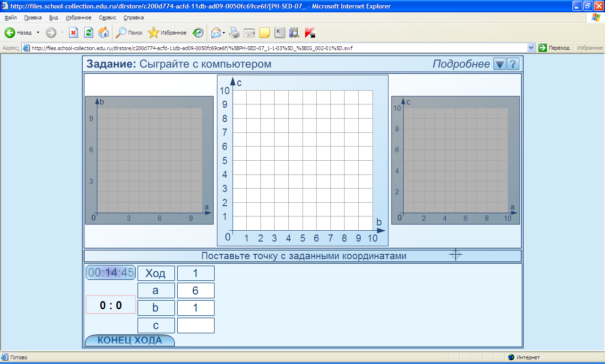The width and height of the screenshot is (605, 364).
Task: Click the КОНЕЦ ХОДА button
Action: coord(130,340)
